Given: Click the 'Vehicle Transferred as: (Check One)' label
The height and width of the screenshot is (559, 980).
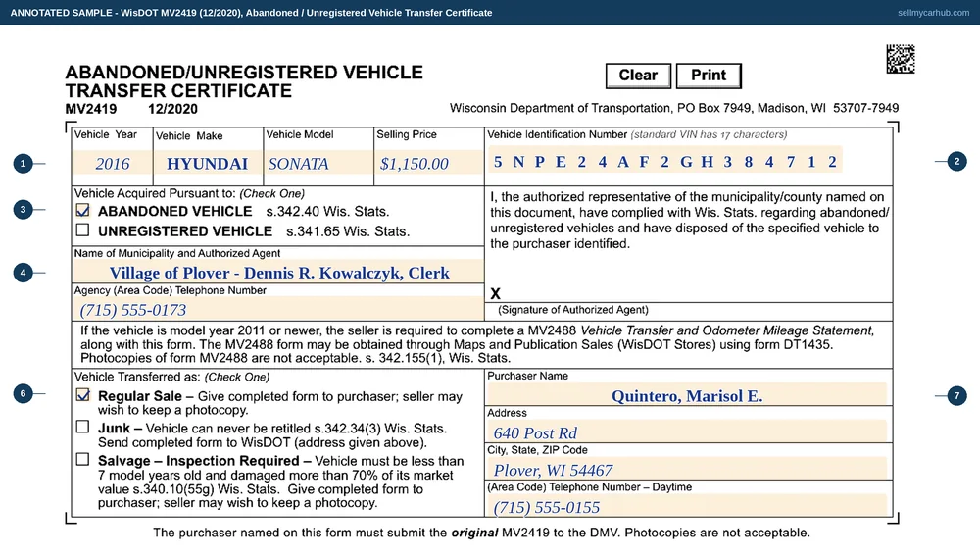Looking at the screenshot, I should point(171,377).
